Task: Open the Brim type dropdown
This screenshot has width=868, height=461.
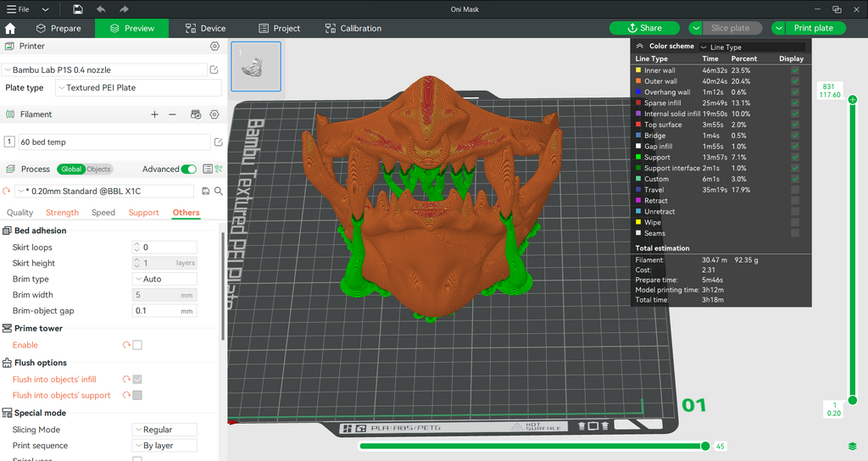Action: pos(164,279)
